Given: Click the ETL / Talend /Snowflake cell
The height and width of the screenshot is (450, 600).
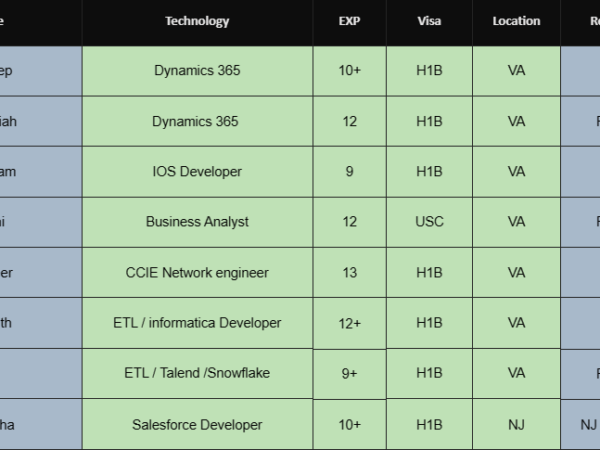Looking at the screenshot, I should click(197, 373).
